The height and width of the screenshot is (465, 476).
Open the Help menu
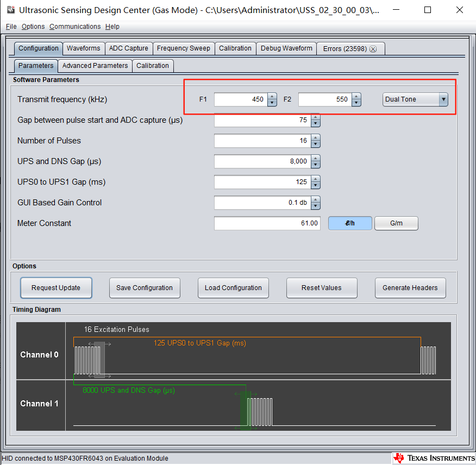coord(112,27)
